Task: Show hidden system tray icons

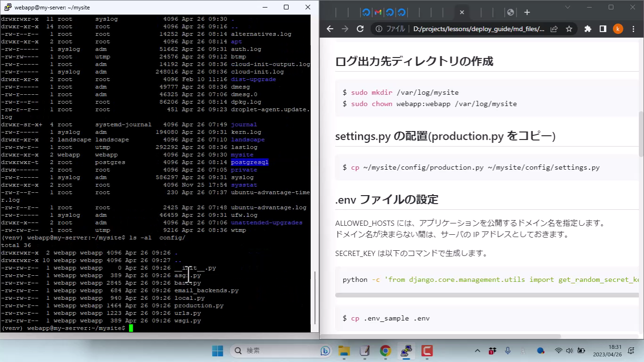Action: tap(477, 351)
